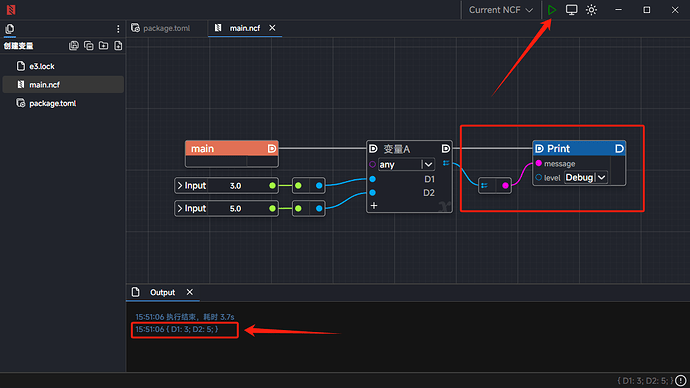
Task: Open the Debug level dropdown on Print
Action: click(x=586, y=177)
